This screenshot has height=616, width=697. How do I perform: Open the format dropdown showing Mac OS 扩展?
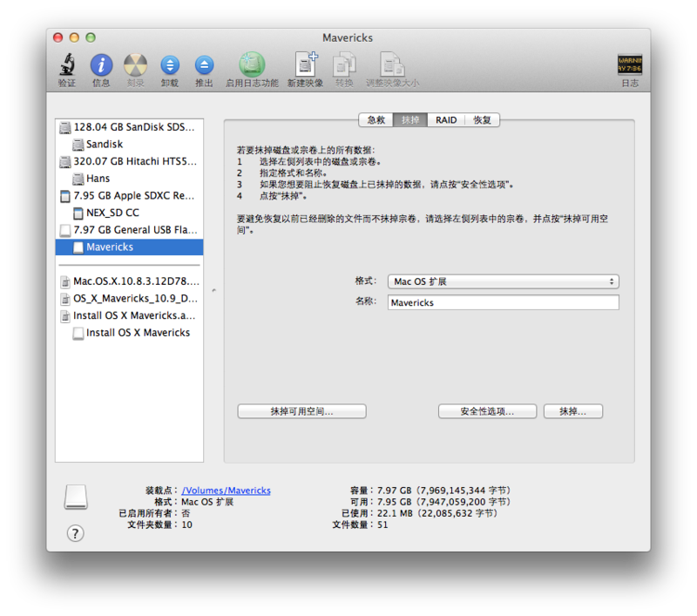coord(504,281)
